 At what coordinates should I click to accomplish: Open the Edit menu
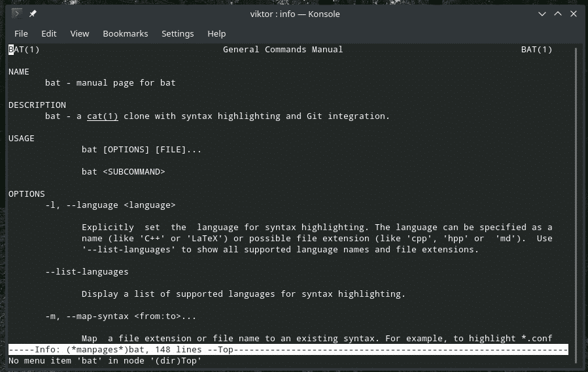pyautogui.click(x=49, y=33)
